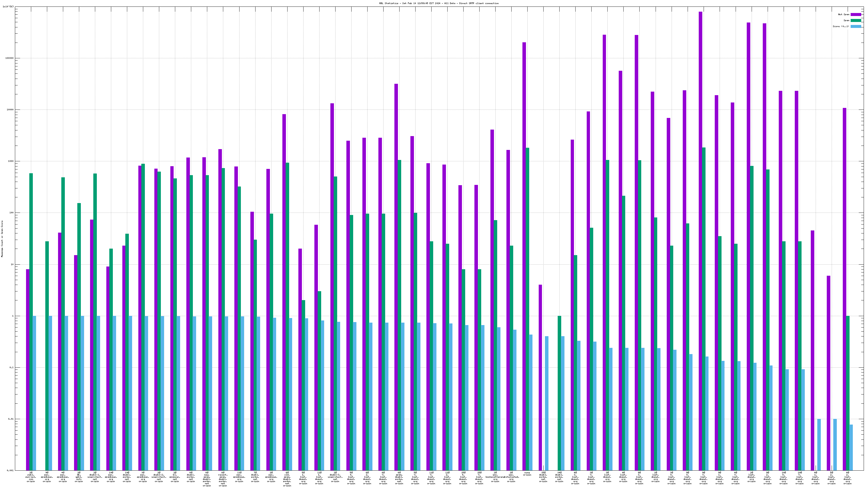Screen dimensions: 868x488
Task: Click the psbl.surriel.com origin x-axis label
Action: coord(31,477)
